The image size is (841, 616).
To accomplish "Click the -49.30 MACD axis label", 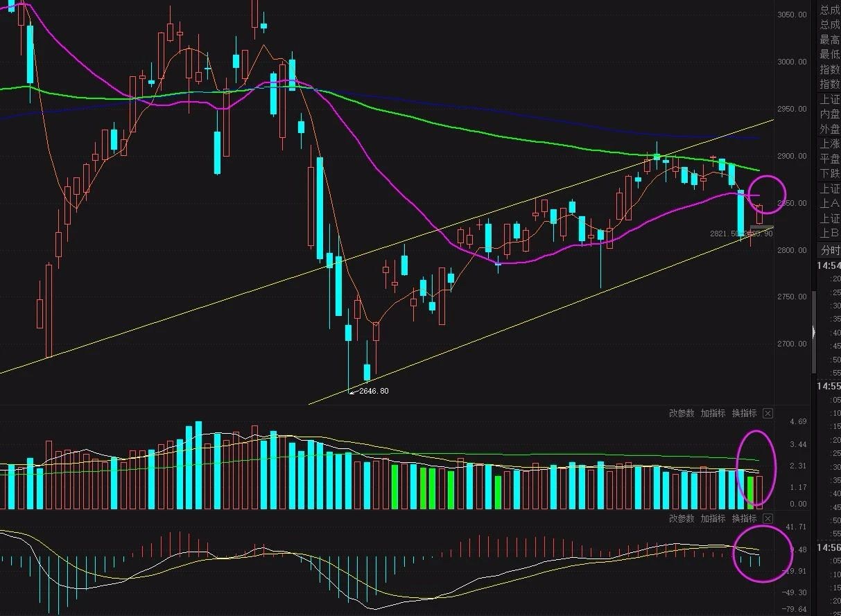I will [x=794, y=592].
